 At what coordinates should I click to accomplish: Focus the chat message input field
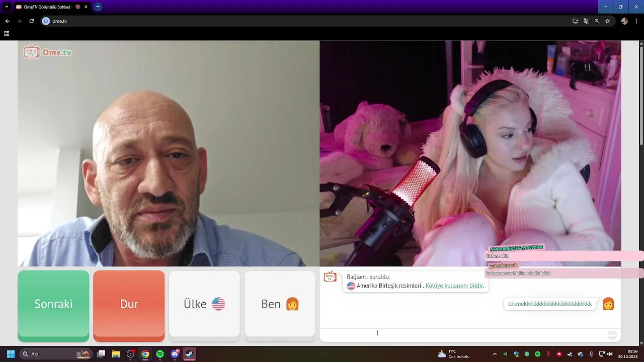coord(463,334)
